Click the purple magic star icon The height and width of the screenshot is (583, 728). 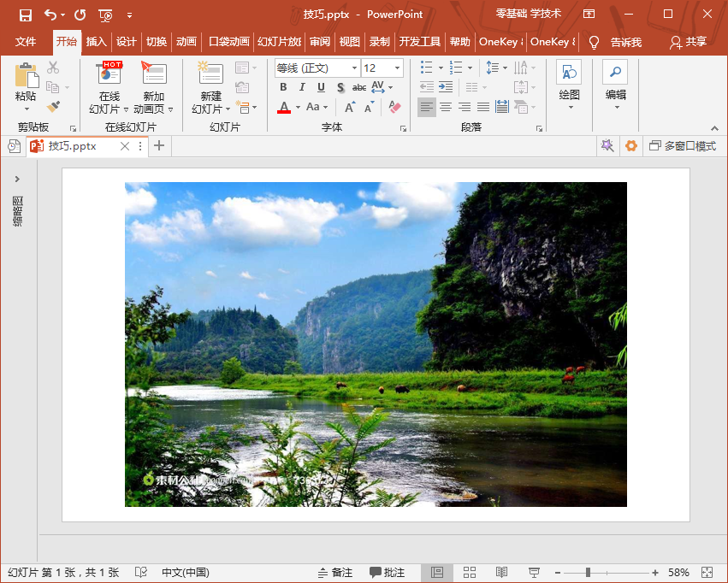pos(607,146)
